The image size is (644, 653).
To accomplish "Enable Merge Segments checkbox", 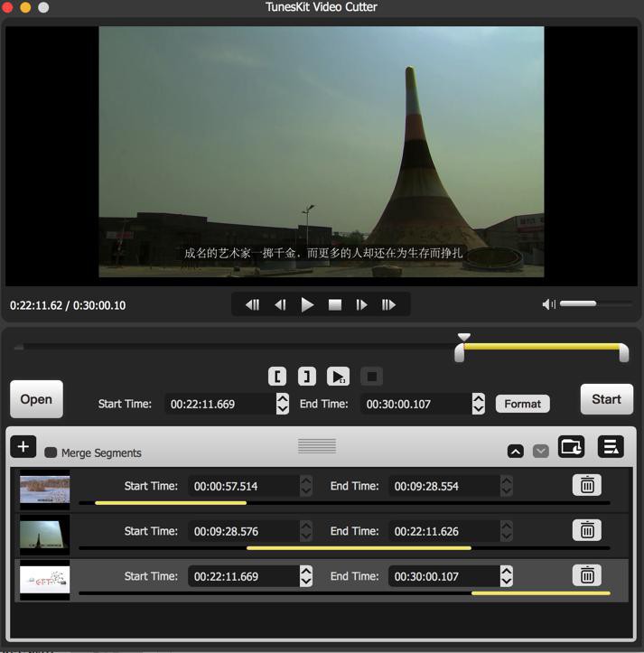I will pyautogui.click(x=51, y=452).
